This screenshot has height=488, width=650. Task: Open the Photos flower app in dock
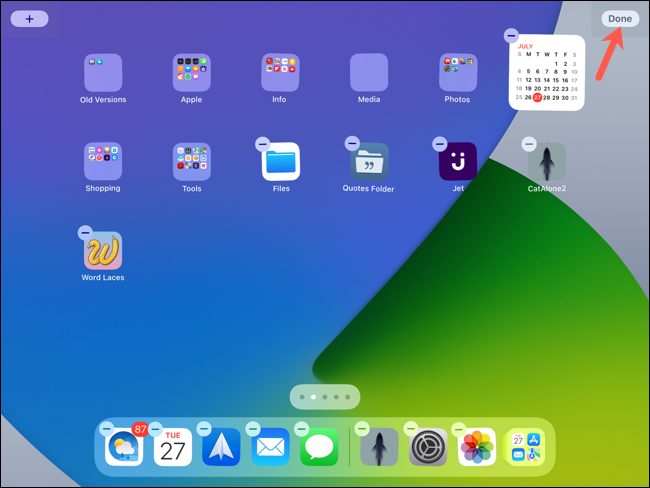pyautogui.click(x=477, y=447)
